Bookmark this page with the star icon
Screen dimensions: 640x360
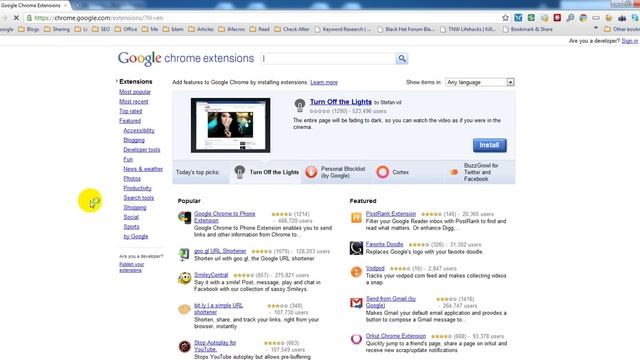(x=505, y=18)
